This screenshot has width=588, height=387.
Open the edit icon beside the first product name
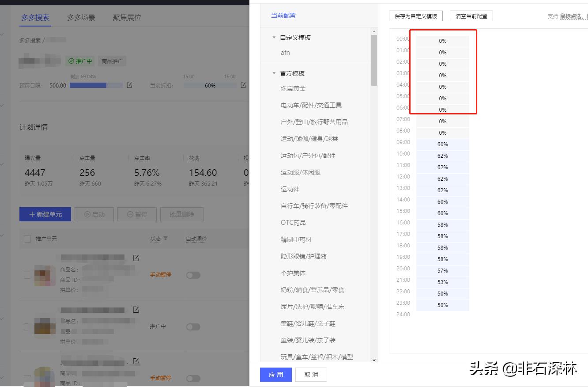pos(136,258)
